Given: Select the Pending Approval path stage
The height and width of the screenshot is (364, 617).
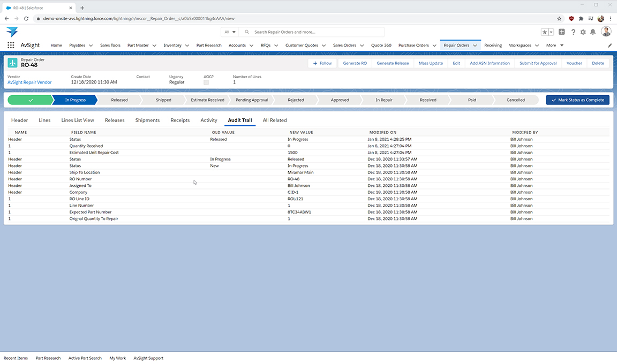Looking at the screenshot, I should (252, 100).
